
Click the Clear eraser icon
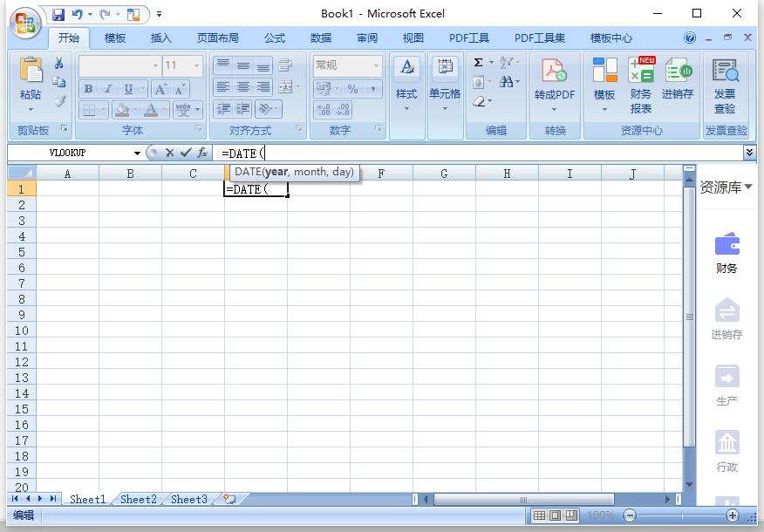tap(480, 101)
